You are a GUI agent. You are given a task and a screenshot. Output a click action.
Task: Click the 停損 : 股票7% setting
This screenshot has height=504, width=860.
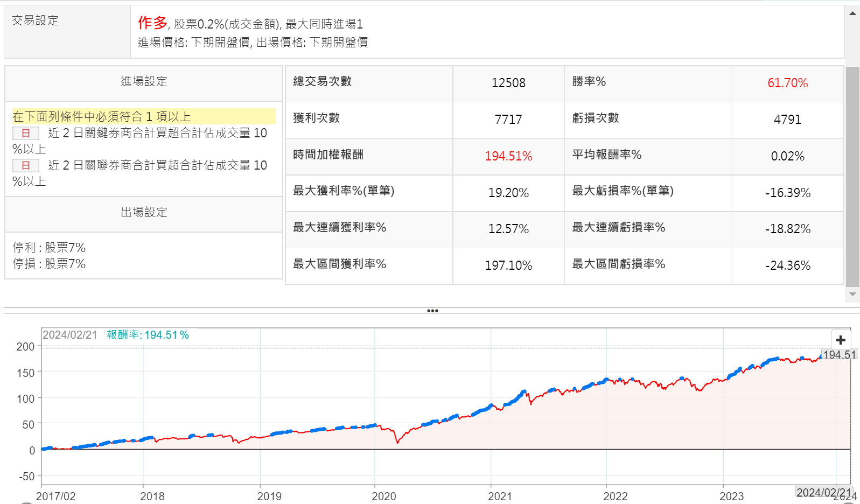coord(49,264)
